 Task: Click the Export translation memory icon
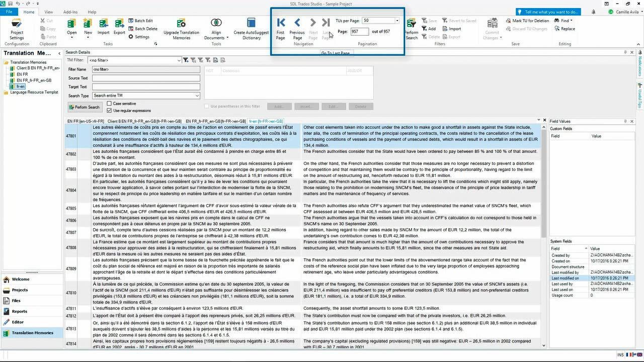point(119,24)
